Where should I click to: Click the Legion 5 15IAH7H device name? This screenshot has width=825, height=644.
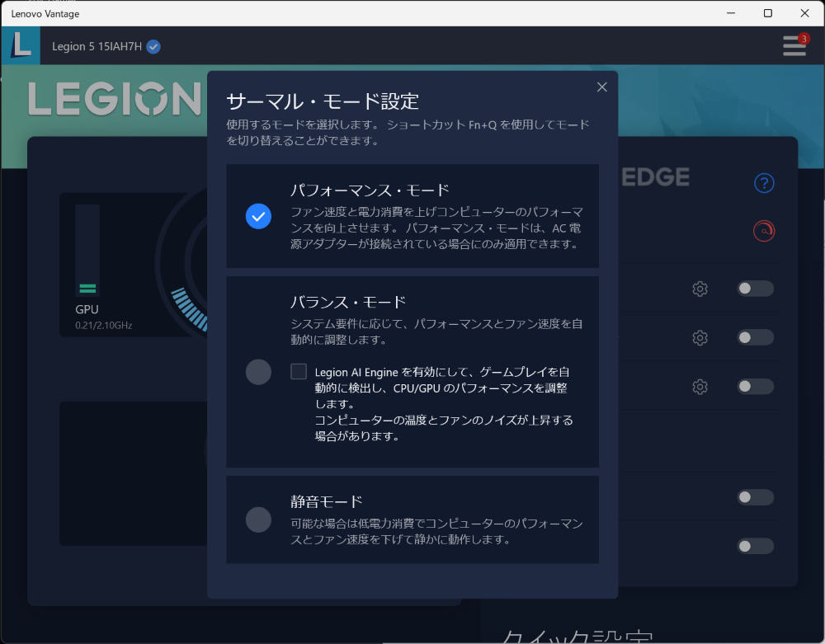(97, 47)
